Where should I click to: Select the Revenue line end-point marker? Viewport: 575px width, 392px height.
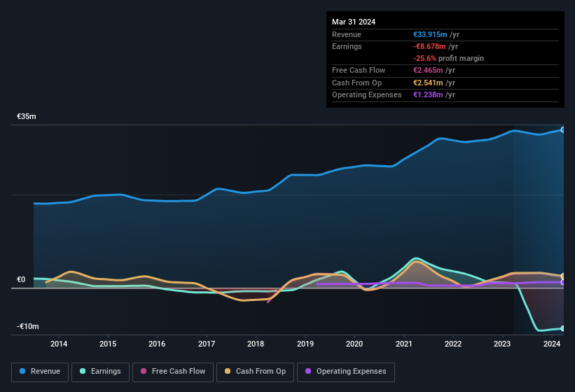click(x=563, y=129)
